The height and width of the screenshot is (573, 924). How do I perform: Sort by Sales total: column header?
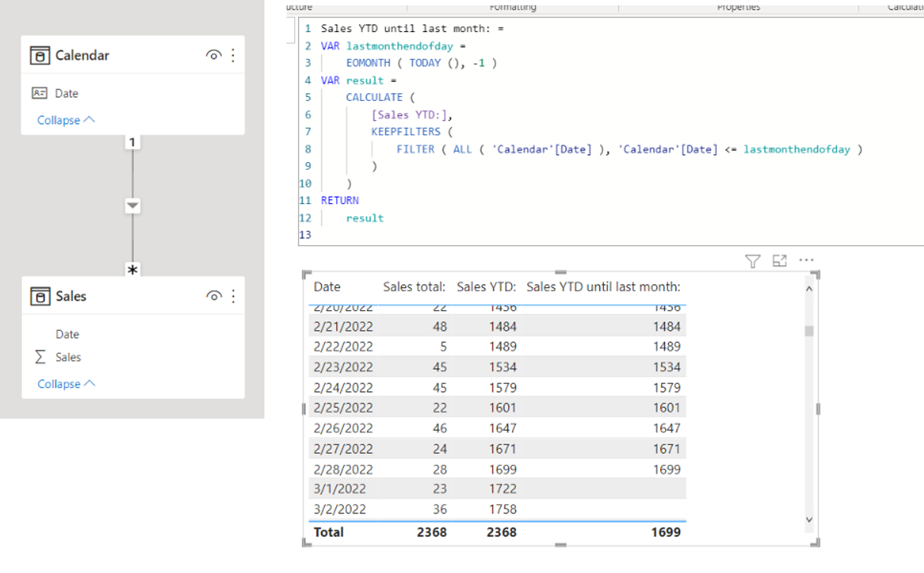click(x=414, y=286)
